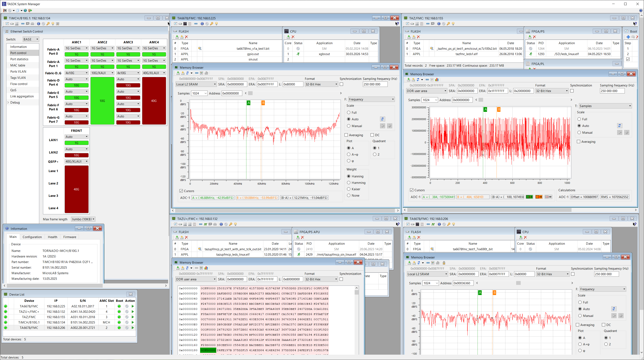Image resolution: width=644 pixels, height=360 pixels.
Task: Click the lightbulb icon in TiMCH window toolbar
Action: pyautogui.click(x=53, y=24)
